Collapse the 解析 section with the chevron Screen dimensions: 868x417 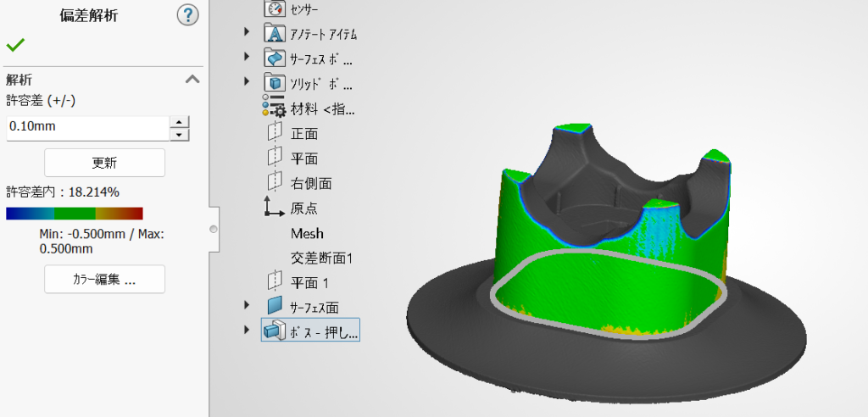192,80
